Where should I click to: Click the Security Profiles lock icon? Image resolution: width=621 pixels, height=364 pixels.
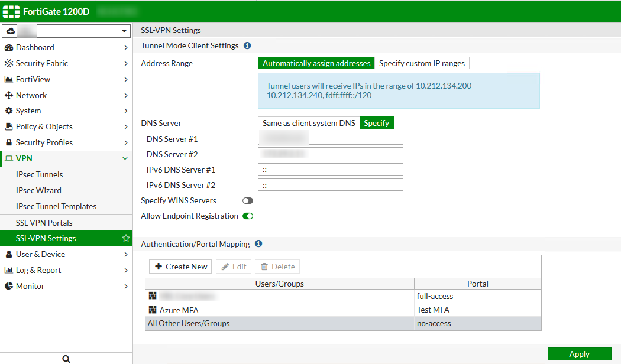tap(9, 142)
